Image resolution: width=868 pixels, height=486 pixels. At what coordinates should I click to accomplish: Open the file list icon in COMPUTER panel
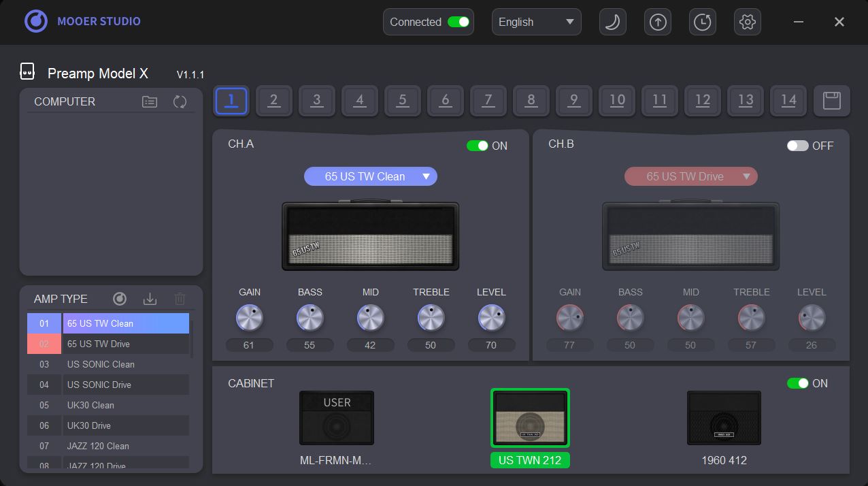(148, 101)
